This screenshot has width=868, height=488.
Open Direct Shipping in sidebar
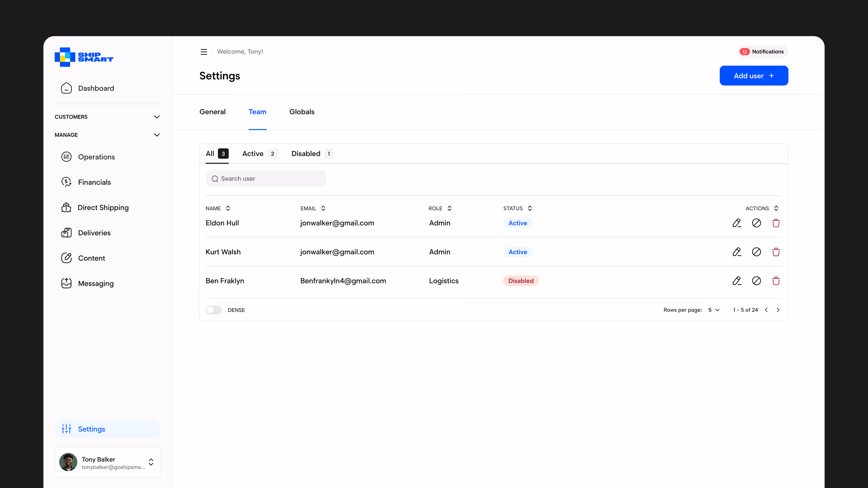(x=103, y=207)
